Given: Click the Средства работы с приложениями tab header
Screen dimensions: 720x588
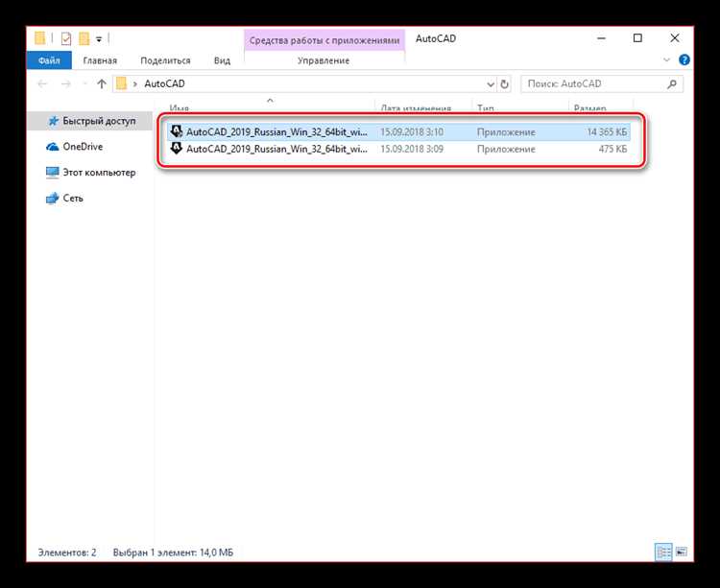Looking at the screenshot, I should (x=324, y=40).
